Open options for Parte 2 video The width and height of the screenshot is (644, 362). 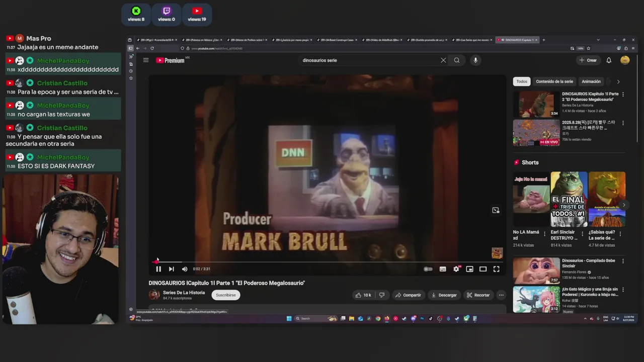(623, 95)
